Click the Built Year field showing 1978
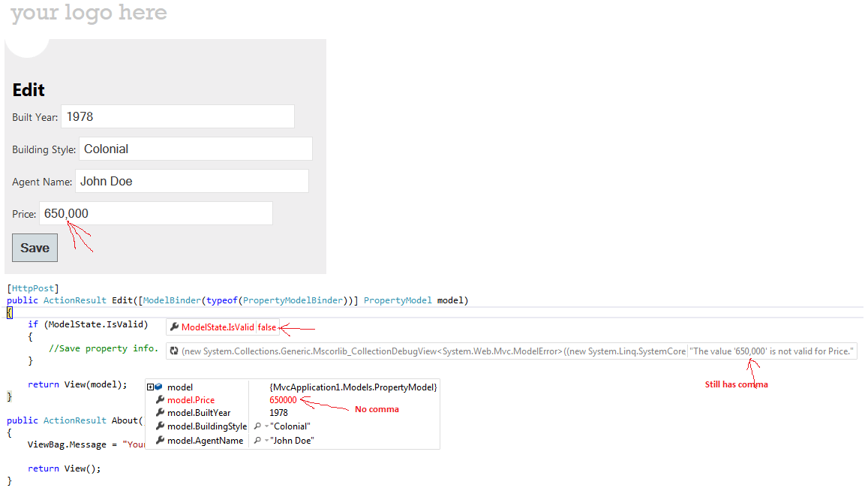This screenshot has height=500, width=868. 177,116
